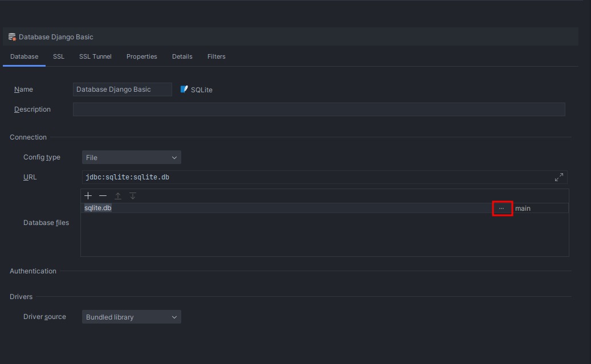Viewport: 591px width, 364px height.
Task: Remove selected database file with minus icon
Action: (x=103, y=195)
